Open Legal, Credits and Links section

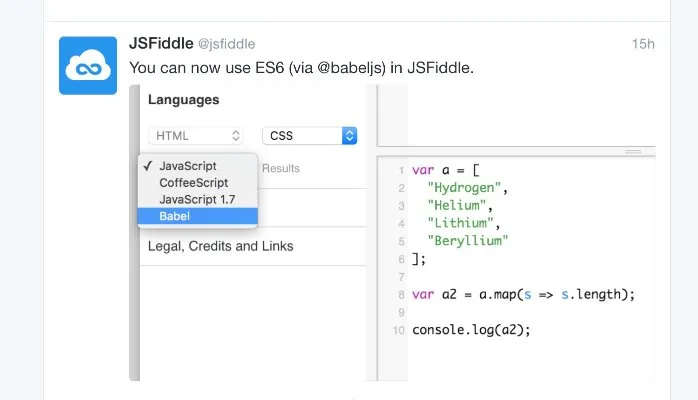[x=220, y=246]
